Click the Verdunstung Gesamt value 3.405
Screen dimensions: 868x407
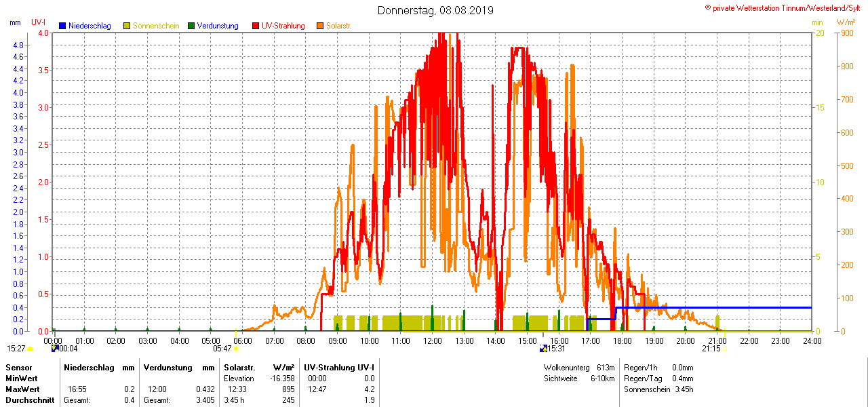tap(205, 400)
